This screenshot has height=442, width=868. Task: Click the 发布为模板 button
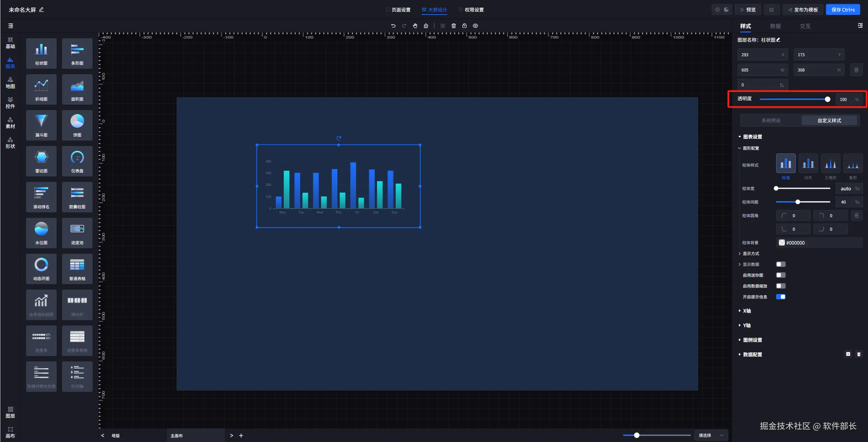point(803,10)
